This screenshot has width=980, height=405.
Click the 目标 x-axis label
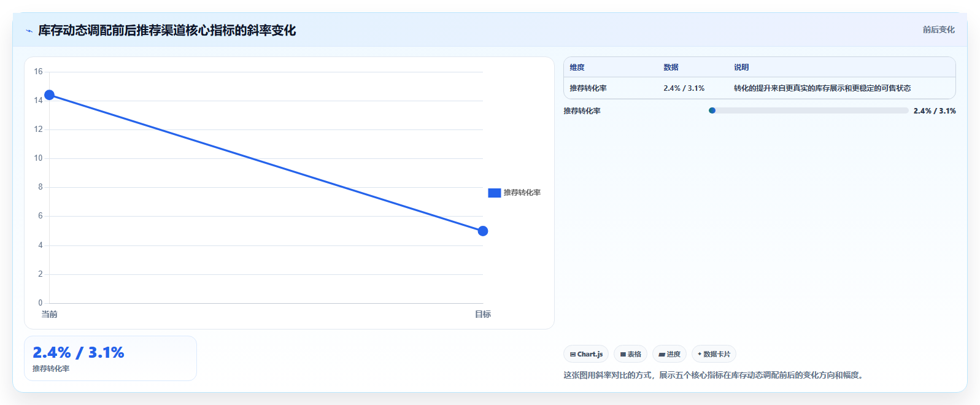[x=482, y=314]
